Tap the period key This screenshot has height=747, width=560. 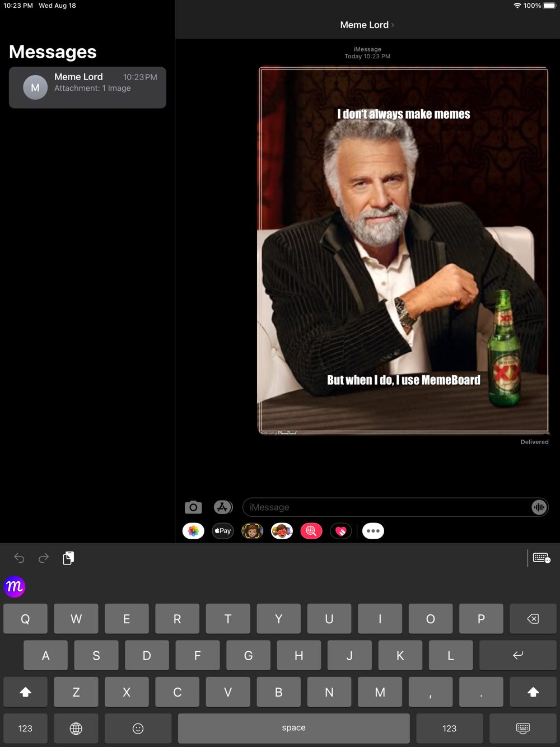[x=481, y=692]
